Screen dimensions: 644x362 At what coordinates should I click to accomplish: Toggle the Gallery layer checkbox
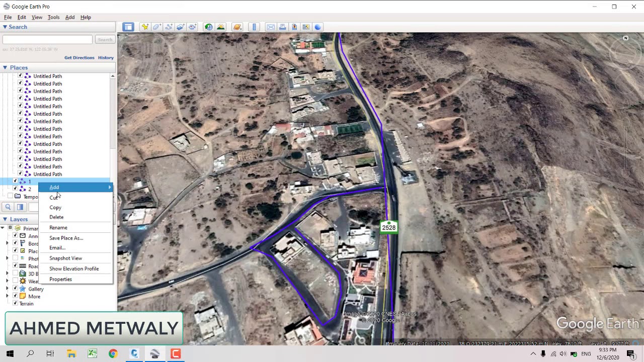[15, 289]
